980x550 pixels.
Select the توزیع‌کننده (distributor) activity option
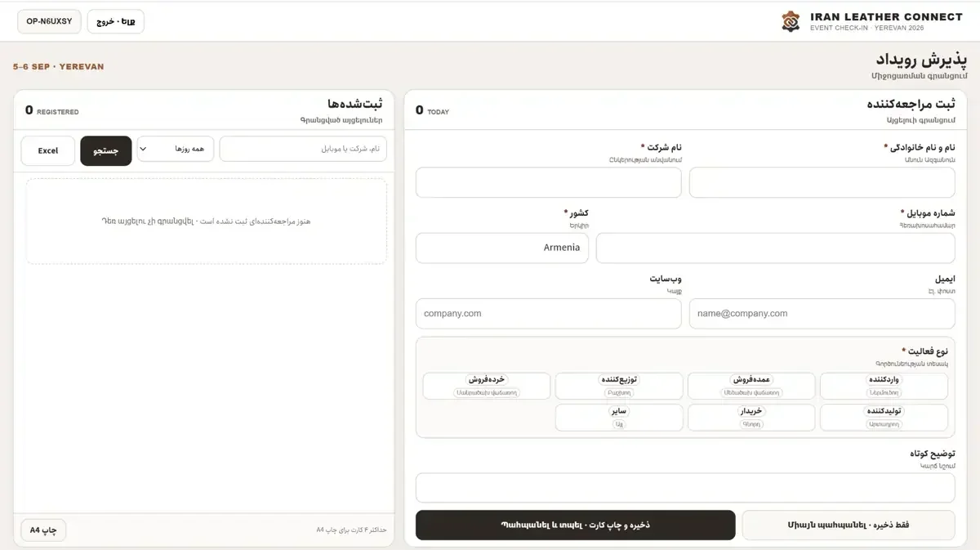619,386
